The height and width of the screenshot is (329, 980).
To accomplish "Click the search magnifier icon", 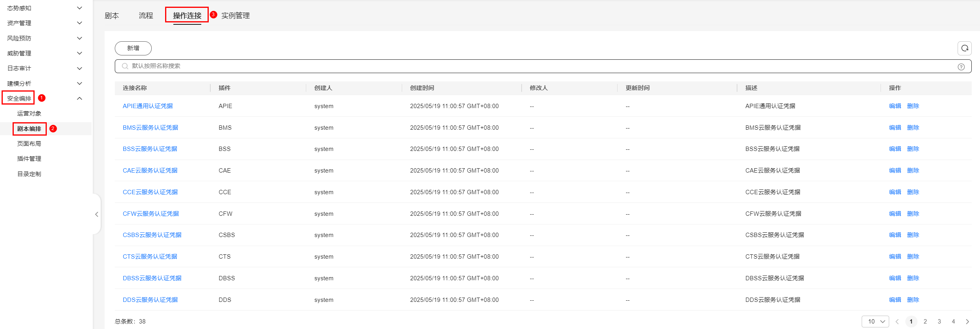I will pyautogui.click(x=125, y=66).
